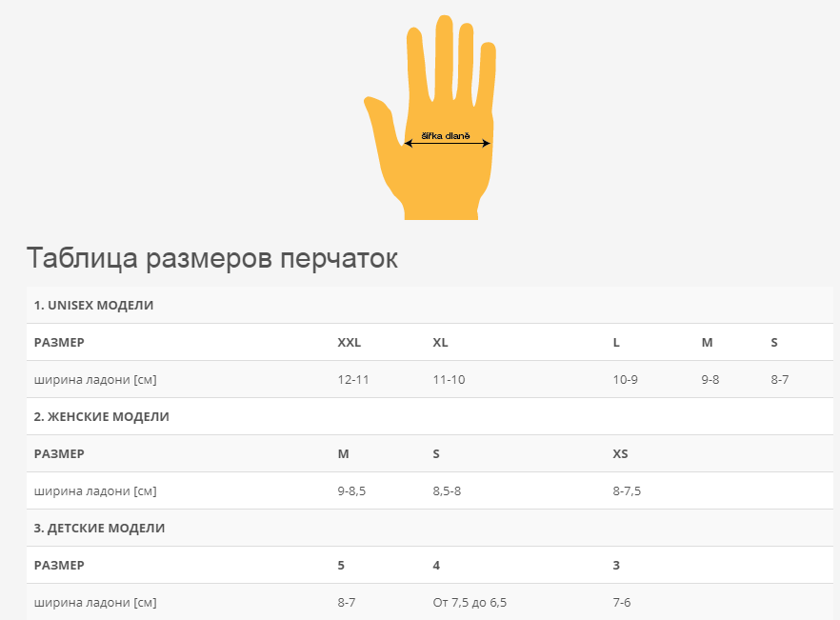Click 'ширина ладони [см]' in women's section
Viewport: 840px width, 620px height.
tap(95, 490)
